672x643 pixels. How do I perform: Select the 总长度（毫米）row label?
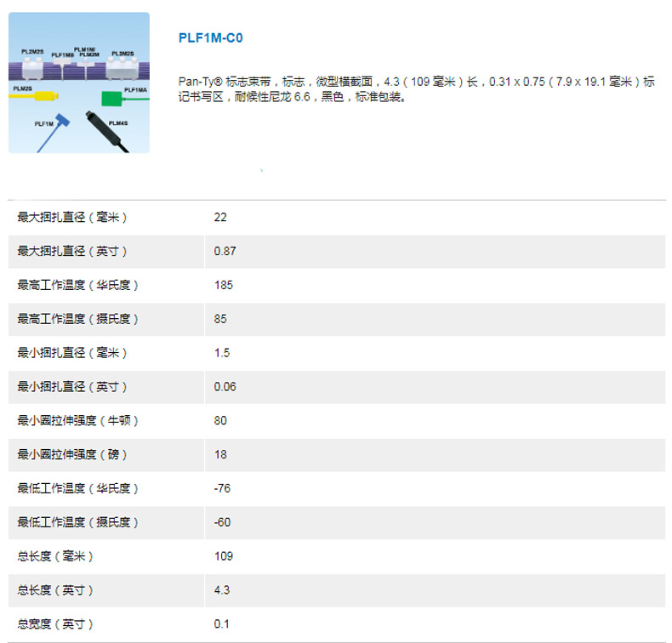[55, 556]
